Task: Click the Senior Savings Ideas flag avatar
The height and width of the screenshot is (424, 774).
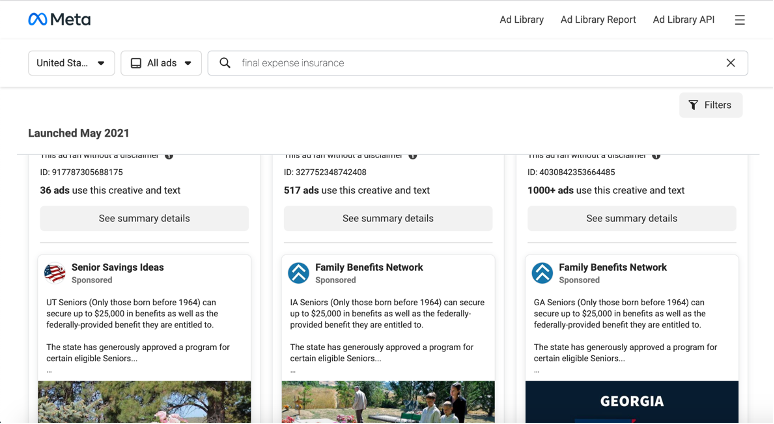Action: pos(55,273)
